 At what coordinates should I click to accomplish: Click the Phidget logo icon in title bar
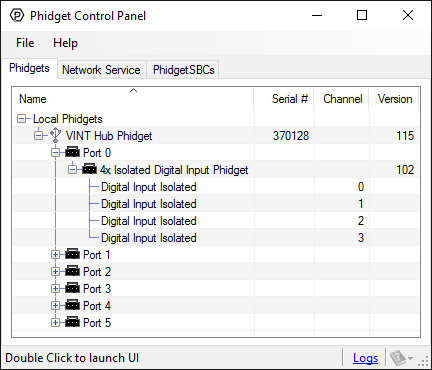17,15
